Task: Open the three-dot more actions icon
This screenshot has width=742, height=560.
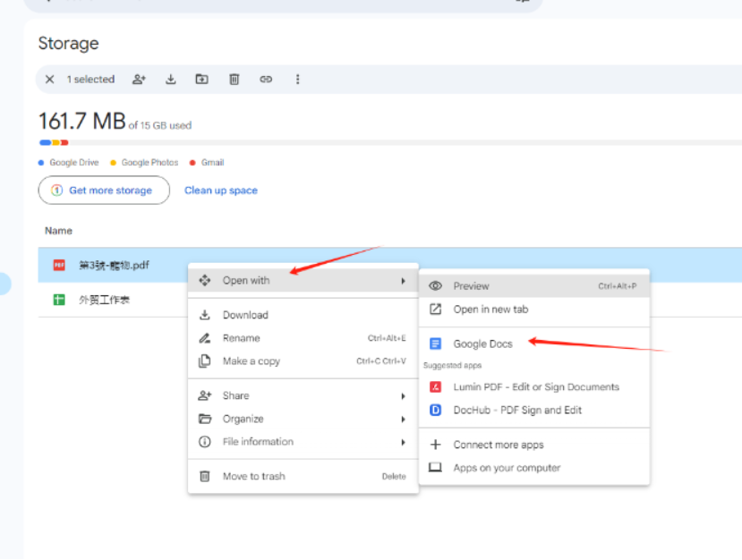Action: (297, 80)
